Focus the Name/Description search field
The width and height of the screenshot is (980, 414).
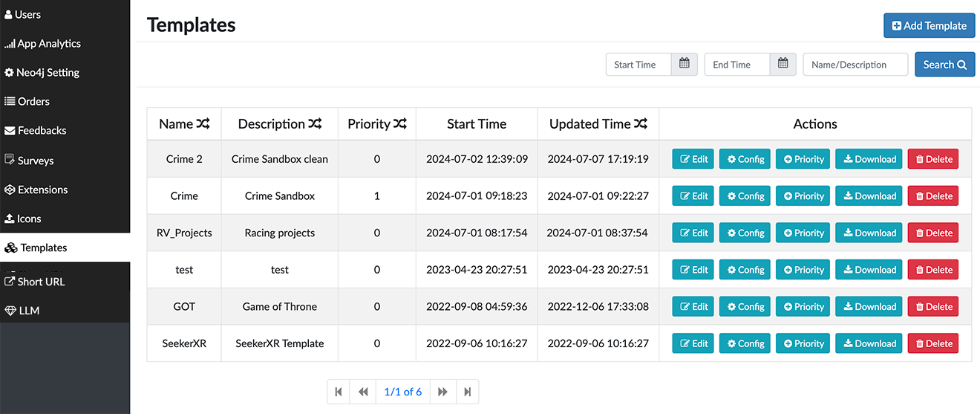[x=855, y=65]
